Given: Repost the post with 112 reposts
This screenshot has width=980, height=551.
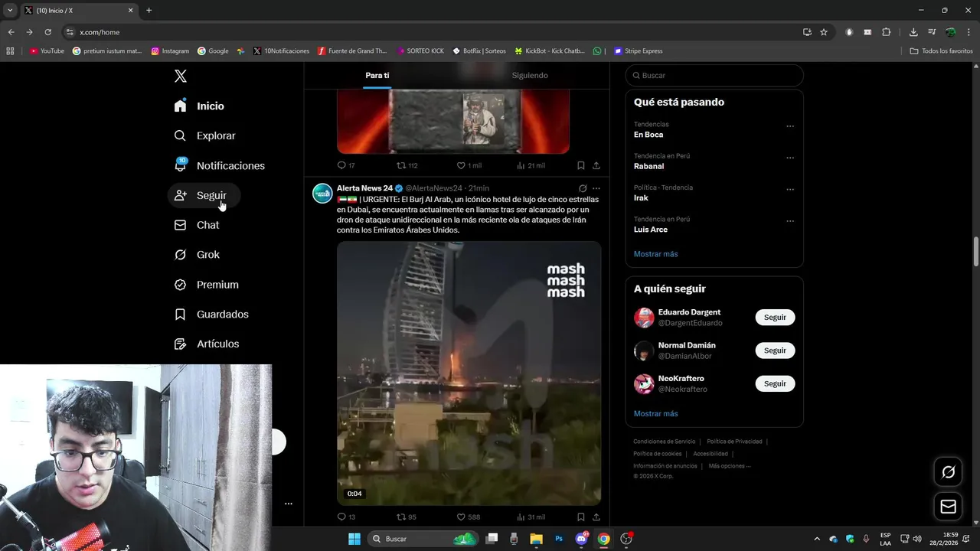Looking at the screenshot, I should tap(407, 165).
